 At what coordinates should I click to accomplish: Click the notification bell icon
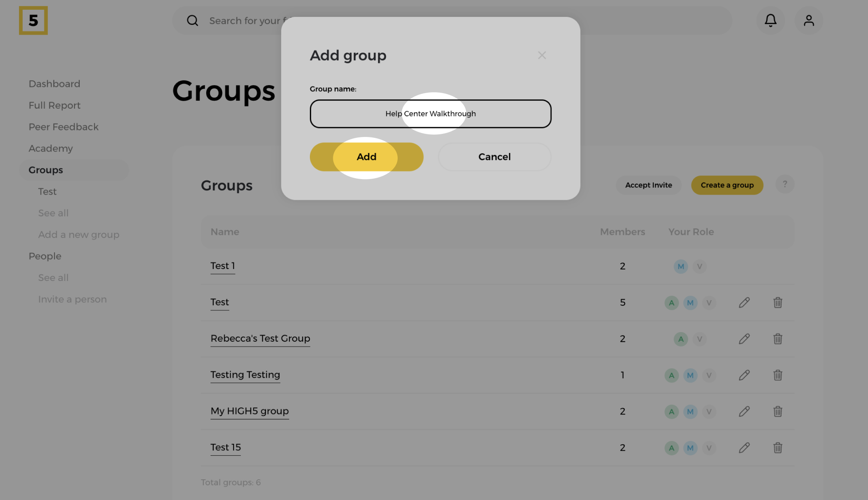coord(770,20)
